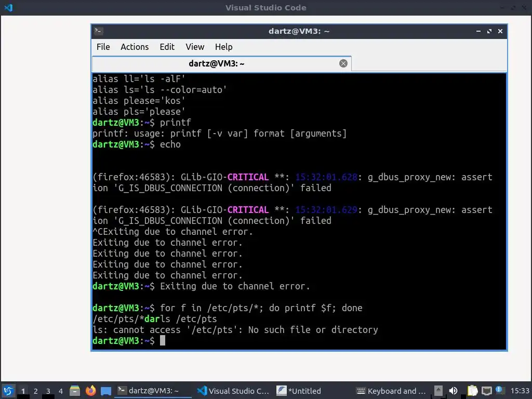Click the terminal cursor at the last prompt

pyautogui.click(x=163, y=341)
